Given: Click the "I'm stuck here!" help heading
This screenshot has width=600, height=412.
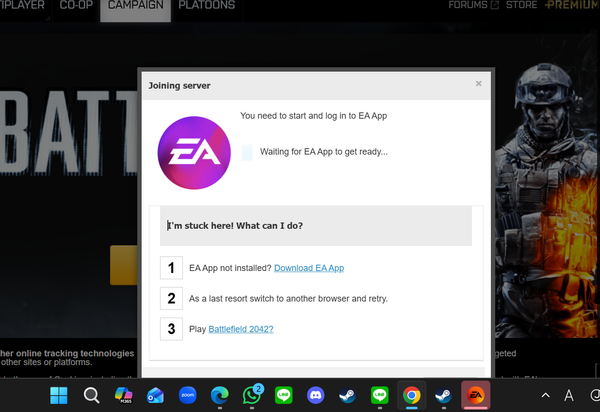Looking at the screenshot, I should tap(236, 226).
